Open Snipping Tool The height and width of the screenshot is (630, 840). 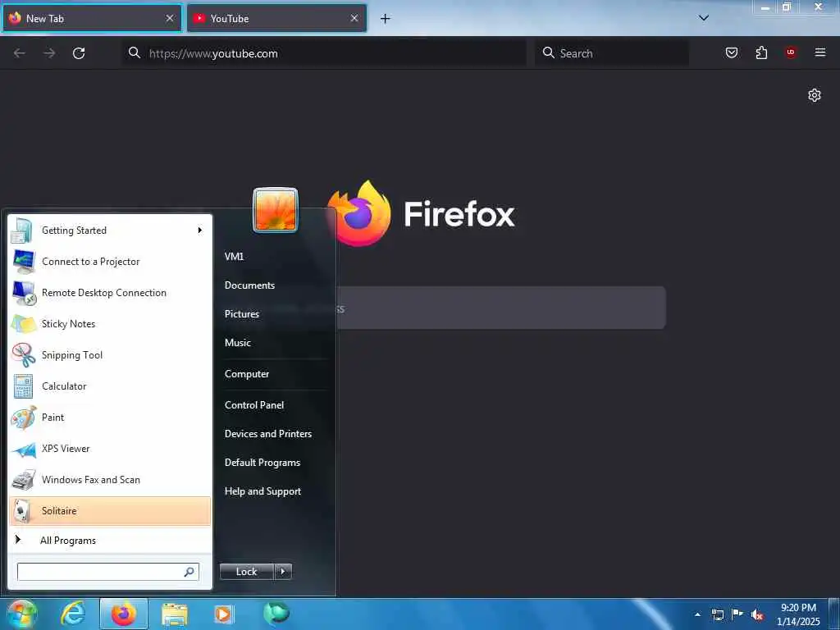pyautogui.click(x=110, y=354)
